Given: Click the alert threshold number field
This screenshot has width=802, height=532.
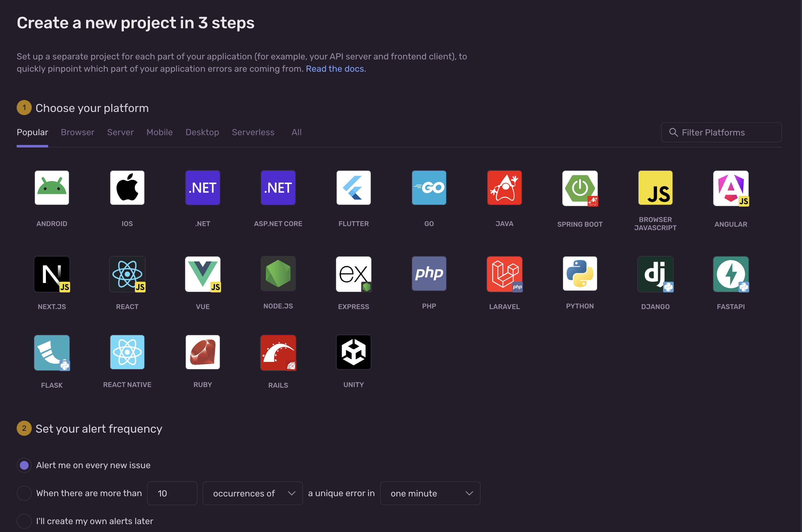Looking at the screenshot, I should click(172, 493).
